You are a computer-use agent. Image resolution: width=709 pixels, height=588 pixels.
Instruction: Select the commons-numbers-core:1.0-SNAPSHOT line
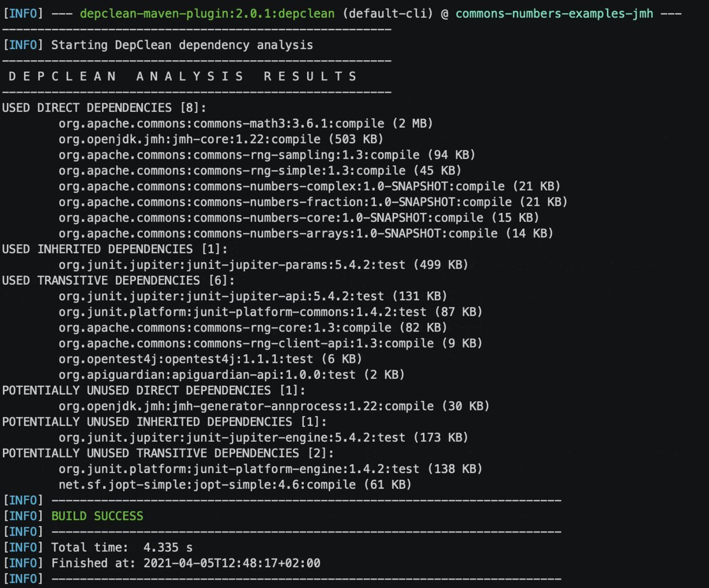pyautogui.click(x=299, y=217)
